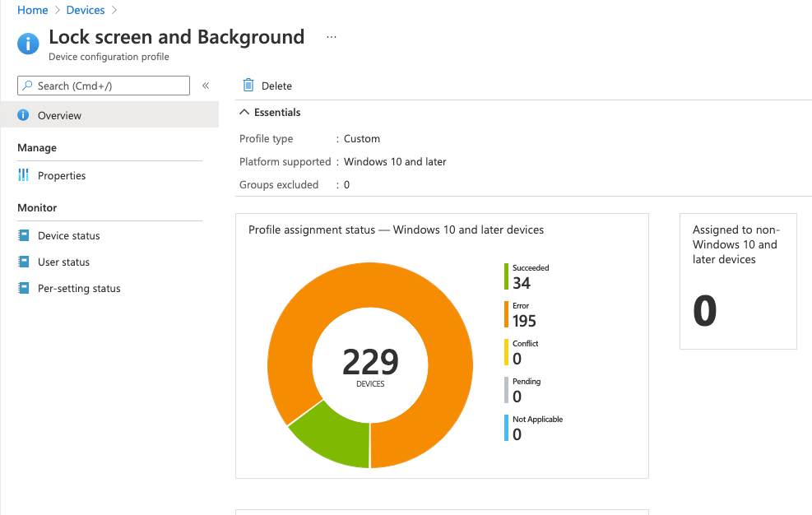The image size is (812, 515).
Task: Click the Delete button
Action: pyautogui.click(x=267, y=86)
